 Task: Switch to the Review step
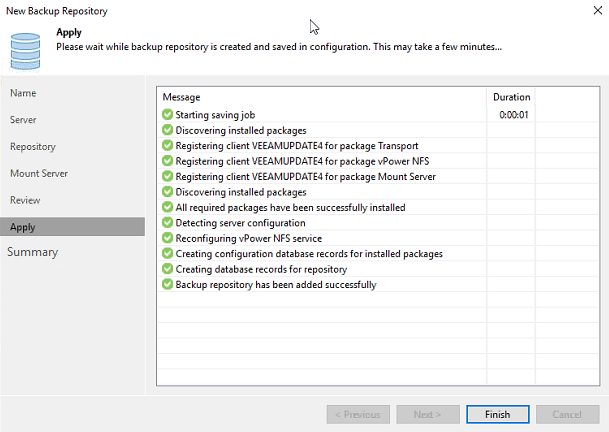pyautogui.click(x=25, y=200)
